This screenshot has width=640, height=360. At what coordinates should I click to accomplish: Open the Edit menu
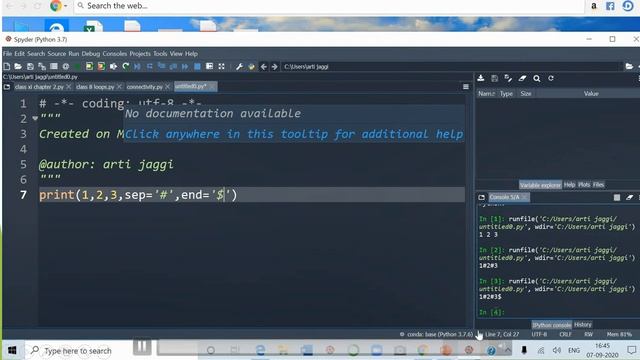[x=20, y=53]
